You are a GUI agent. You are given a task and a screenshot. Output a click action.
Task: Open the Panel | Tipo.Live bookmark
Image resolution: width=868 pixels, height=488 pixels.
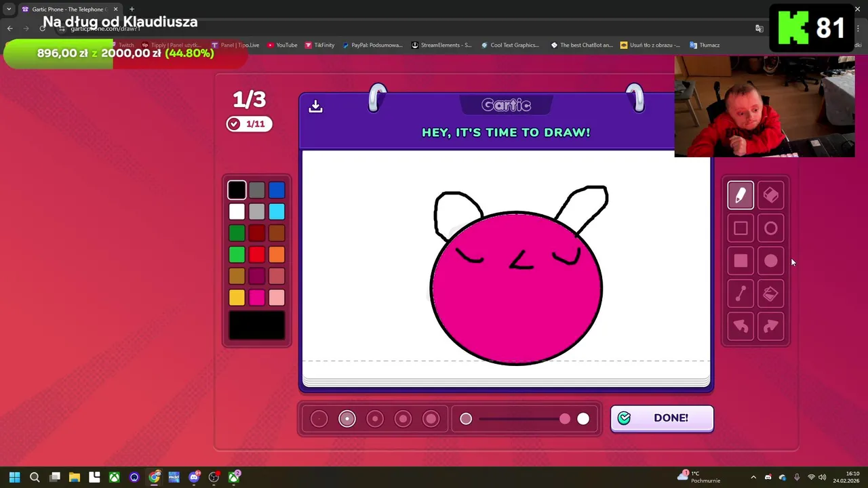[235, 45]
